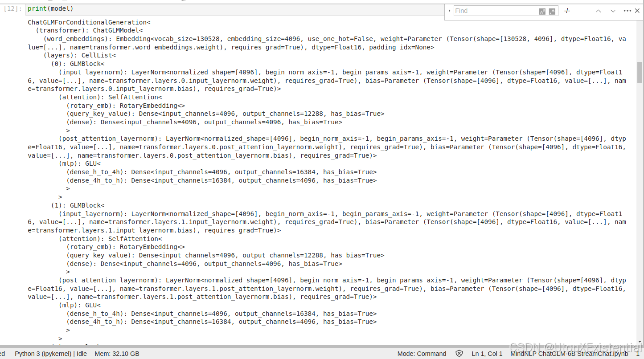This screenshot has height=359, width=644.
Task: Close the find bar
Action: [x=637, y=11]
